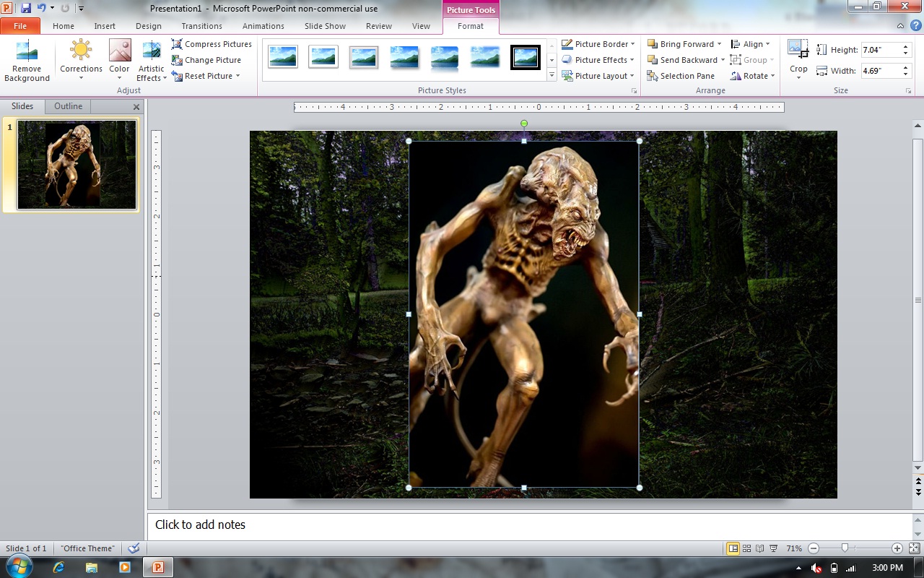The width and height of the screenshot is (924, 578).
Task: Click the zoom out minus button
Action: pos(814,548)
